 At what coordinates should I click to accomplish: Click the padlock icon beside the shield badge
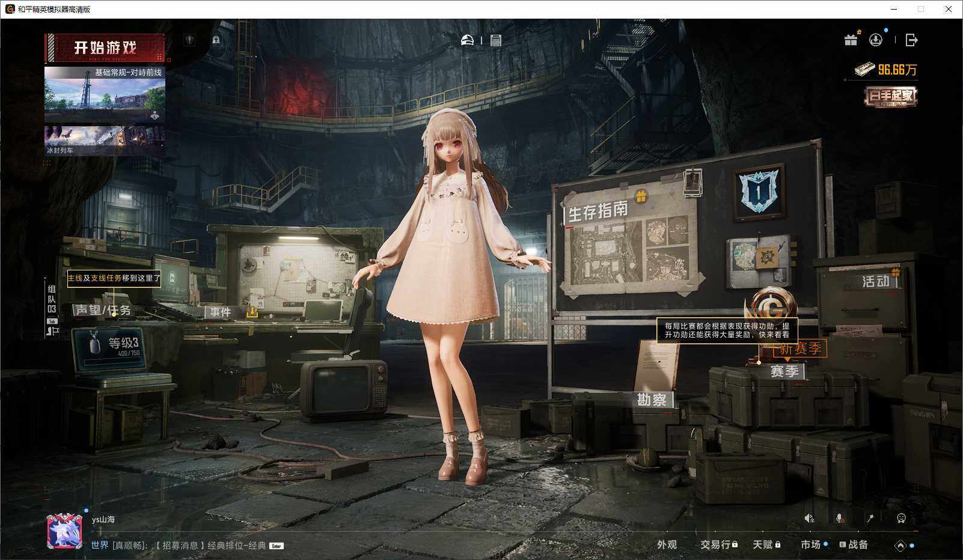click(216, 40)
